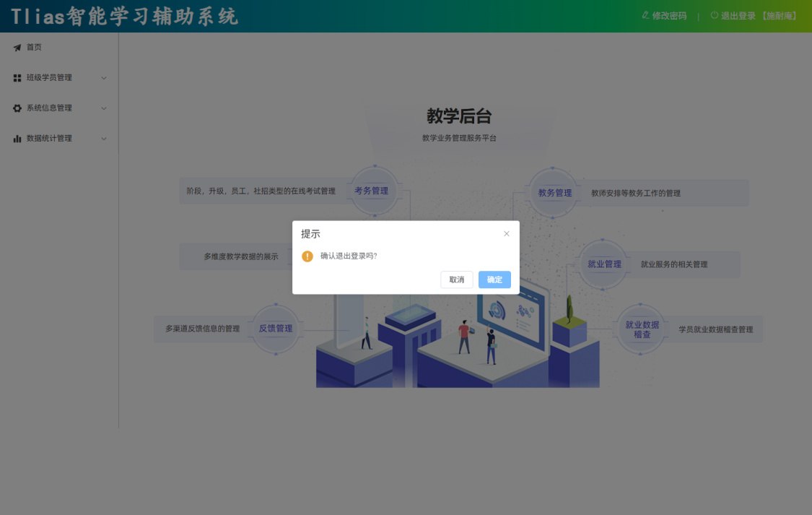Close the 提示 dialog with X
The width and height of the screenshot is (812, 515).
[507, 234]
